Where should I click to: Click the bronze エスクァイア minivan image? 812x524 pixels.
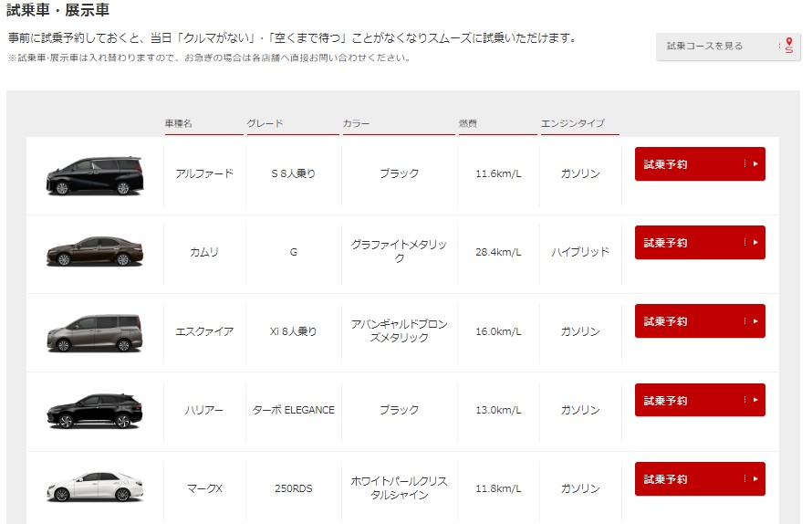click(95, 332)
